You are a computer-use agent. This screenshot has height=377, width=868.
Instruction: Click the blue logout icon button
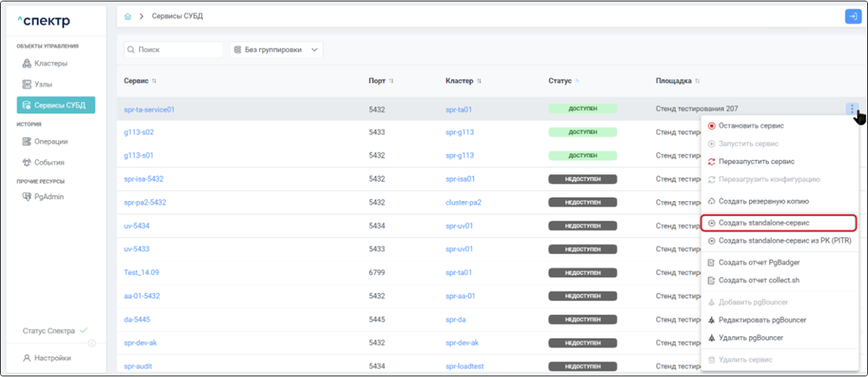[852, 16]
